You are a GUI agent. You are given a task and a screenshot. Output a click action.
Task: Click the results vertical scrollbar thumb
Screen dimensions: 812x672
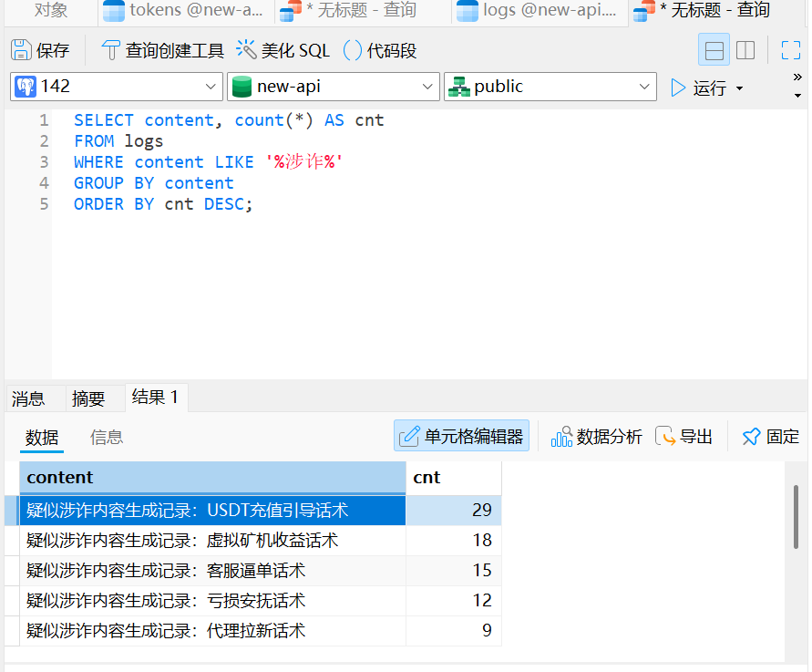point(796,517)
